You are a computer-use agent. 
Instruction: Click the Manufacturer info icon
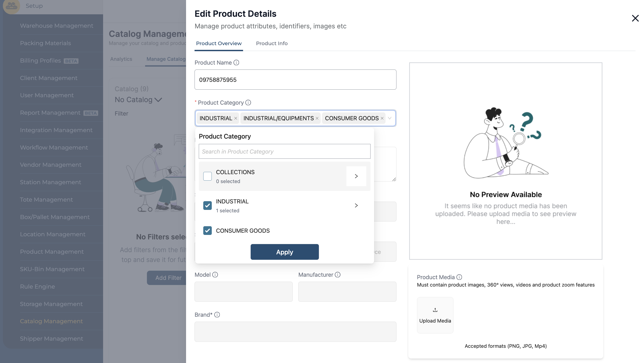pyautogui.click(x=337, y=275)
